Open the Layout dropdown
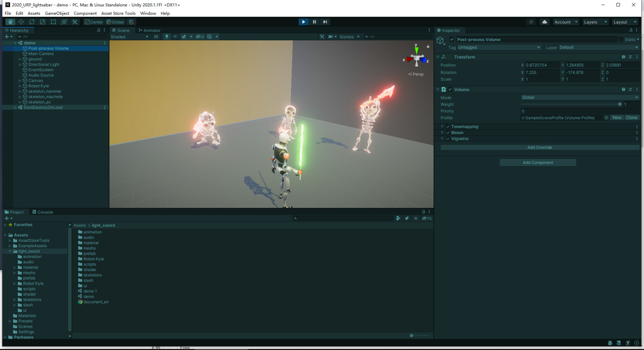 pyautogui.click(x=625, y=22)
